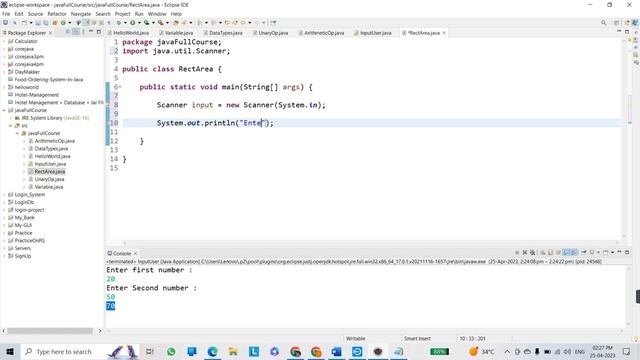Click the Writable status bar entry
This screenshot has height=360, width=640.
click(356, 338)
